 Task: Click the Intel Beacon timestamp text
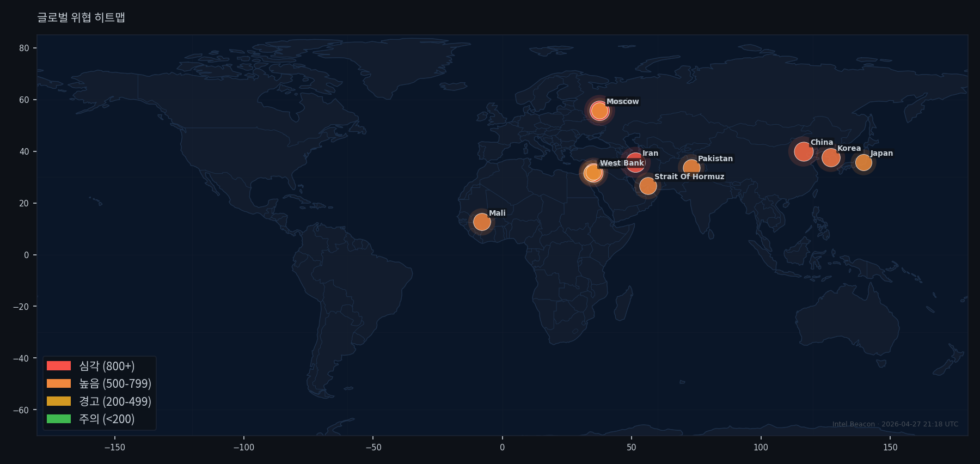(x=895, y=424)
